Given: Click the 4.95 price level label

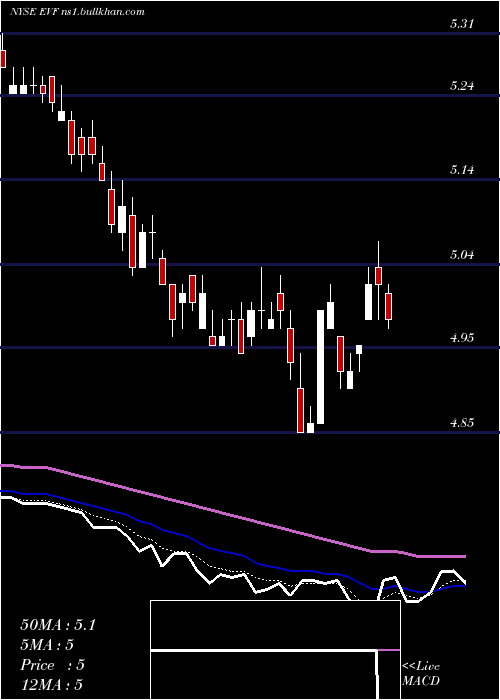Looking at the screenshot, I should tap(461, 338).
